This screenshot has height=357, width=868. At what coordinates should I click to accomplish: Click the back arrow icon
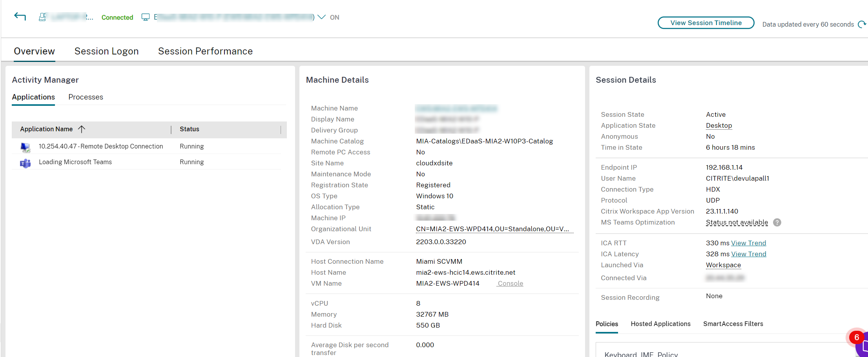[x=20, y=16]
